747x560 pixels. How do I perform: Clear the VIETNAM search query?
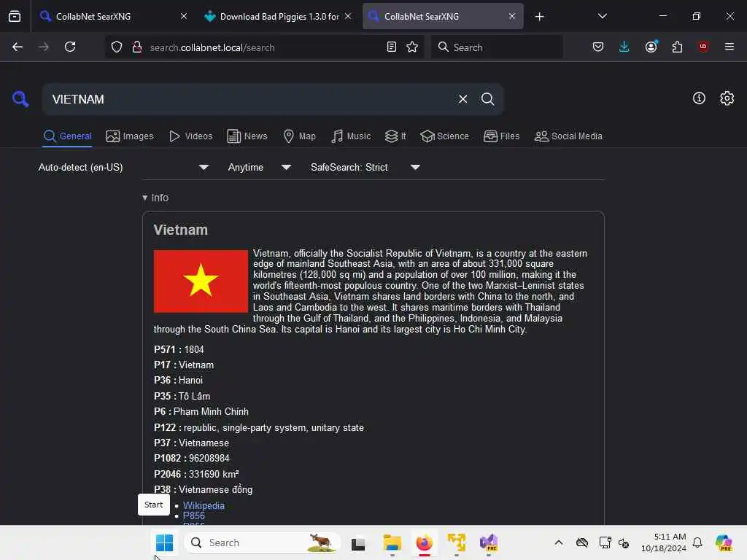point(462,99)
